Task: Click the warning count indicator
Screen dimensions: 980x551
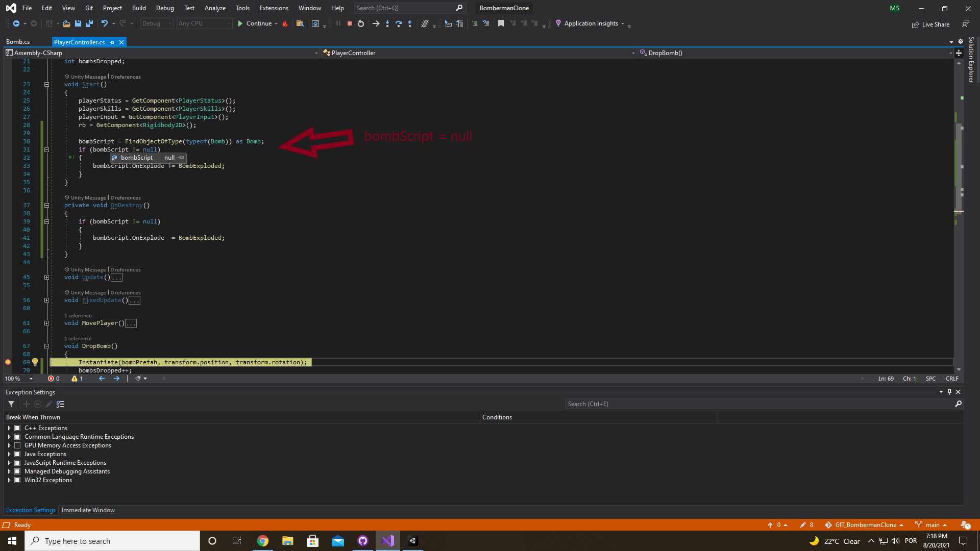Action: coord(77,379)
